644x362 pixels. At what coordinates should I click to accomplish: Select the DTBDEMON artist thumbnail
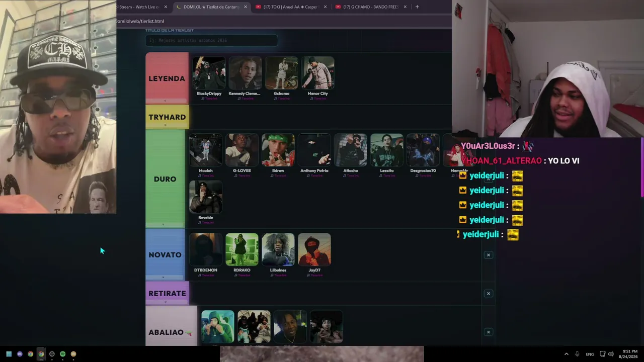click(205, 249)
